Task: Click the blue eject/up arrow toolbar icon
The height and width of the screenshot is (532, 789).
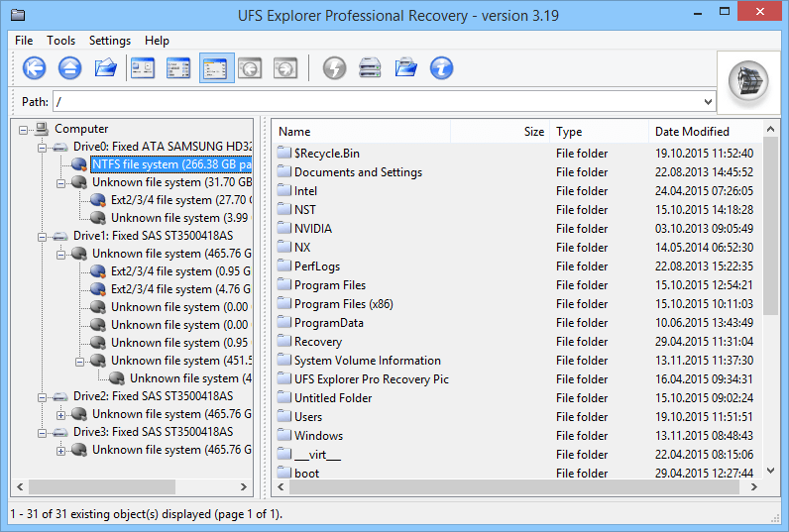Action: point(69,67)
